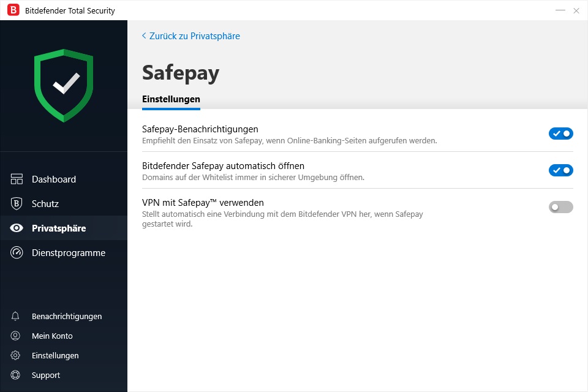Select the Dashboard icon in the sidebar

[x=17, y=179]
